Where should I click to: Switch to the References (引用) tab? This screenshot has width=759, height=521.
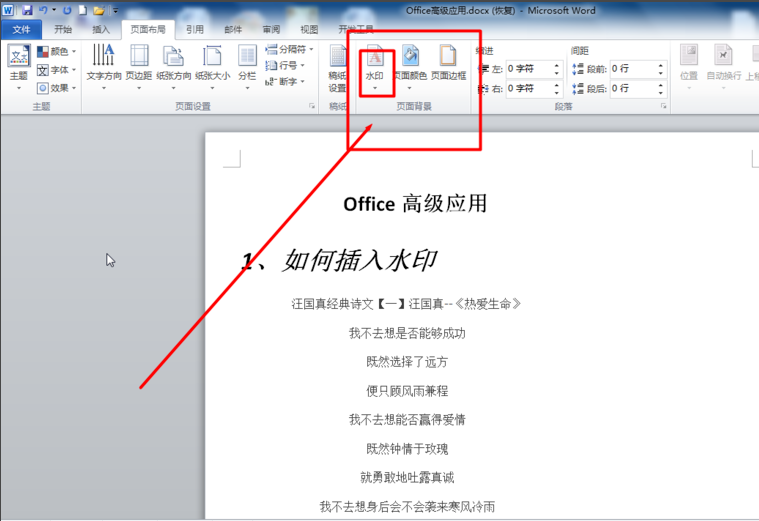point(195,30)
